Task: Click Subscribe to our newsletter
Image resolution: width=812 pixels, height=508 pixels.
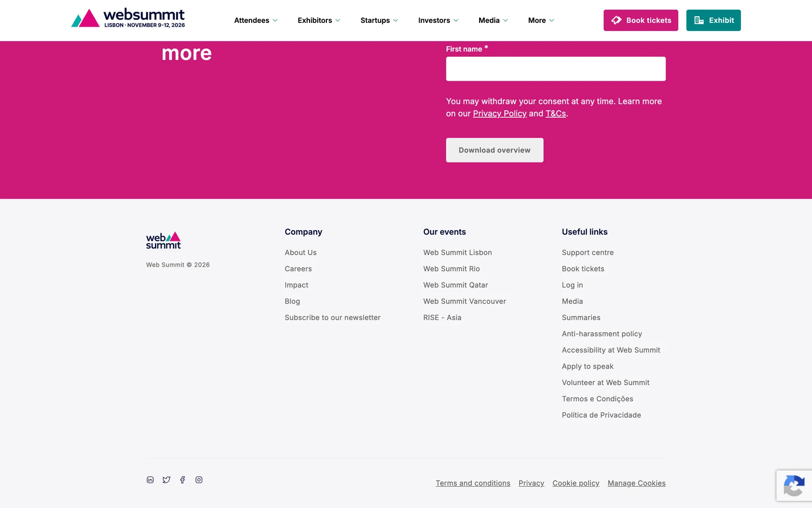Action: tap(332, 317)
